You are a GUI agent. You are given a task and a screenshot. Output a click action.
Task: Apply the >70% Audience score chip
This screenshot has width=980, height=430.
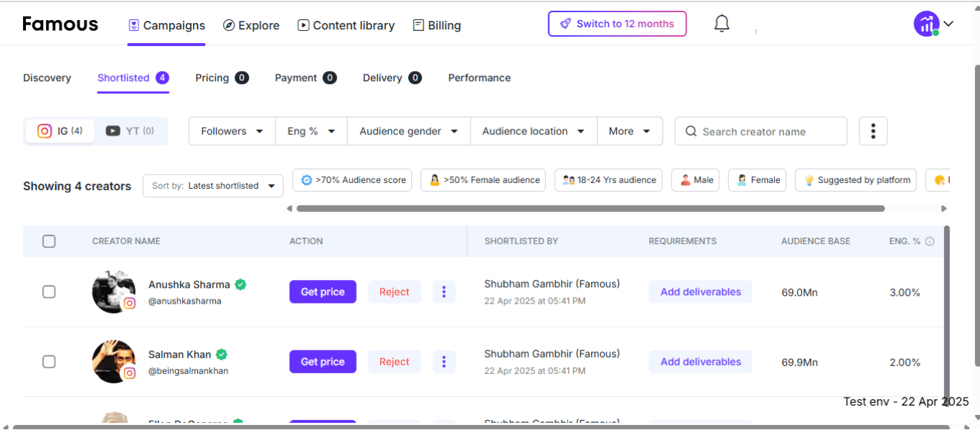coord(352,180)
